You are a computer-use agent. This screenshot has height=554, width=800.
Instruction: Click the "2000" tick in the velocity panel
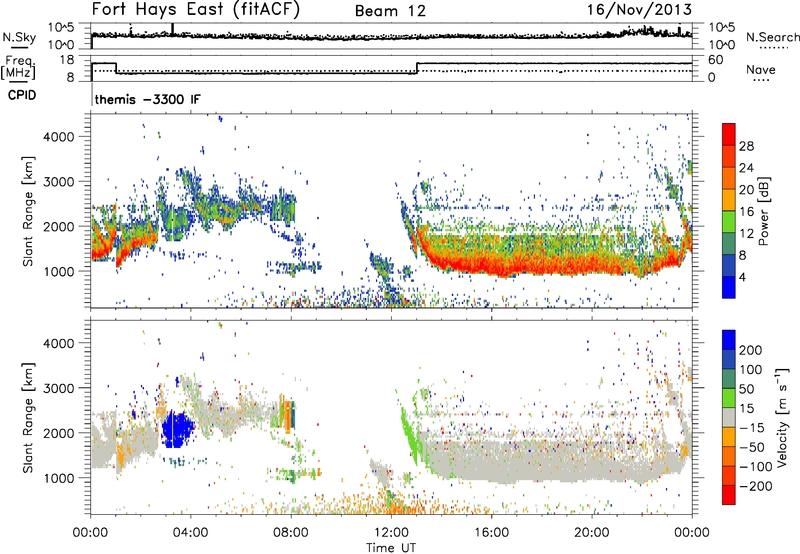[x=58, y=433]
